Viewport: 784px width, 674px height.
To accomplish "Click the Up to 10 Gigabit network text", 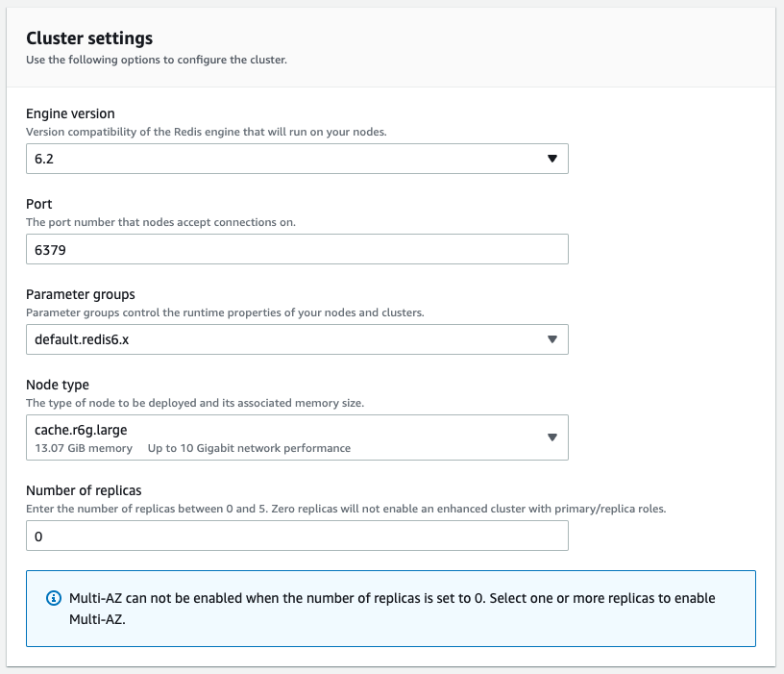I will [249, 448].
